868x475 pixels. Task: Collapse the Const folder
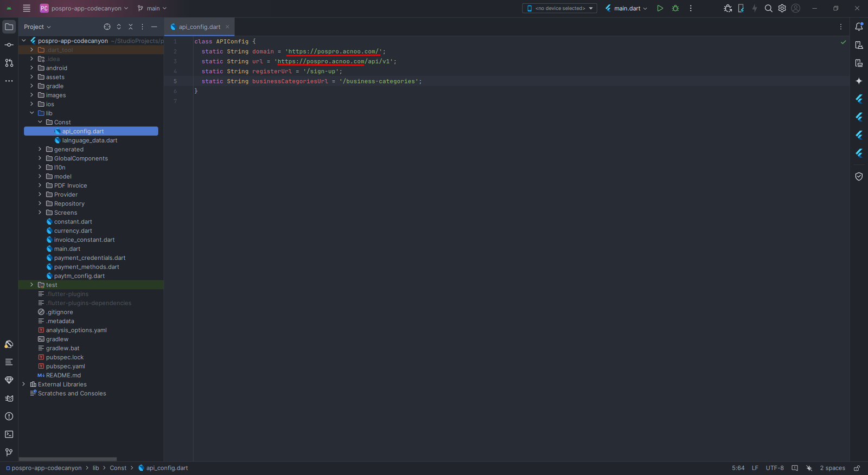(x=40, y=122)
